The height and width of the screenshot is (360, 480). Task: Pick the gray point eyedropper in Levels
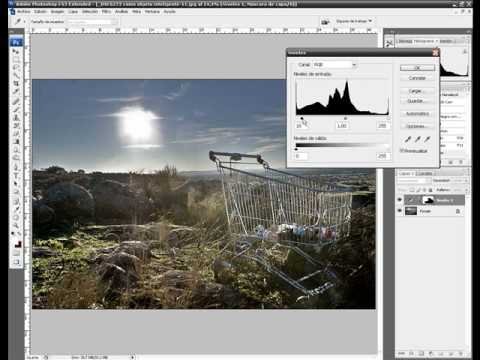coord(417,139)
